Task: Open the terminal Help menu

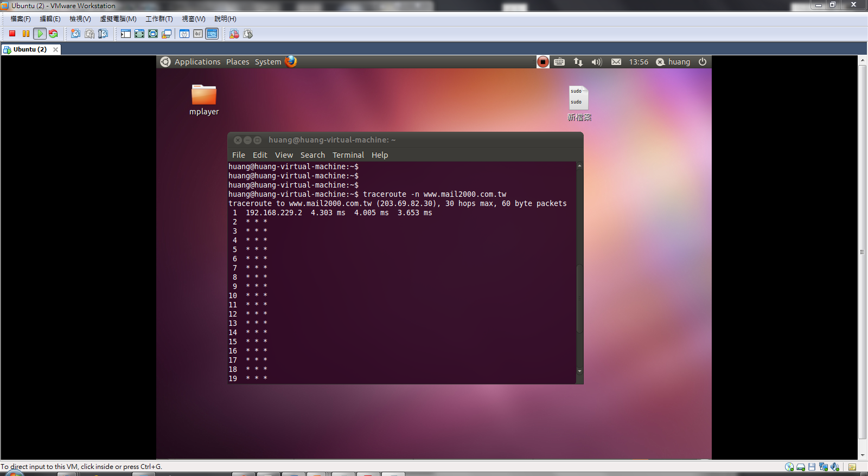Action: click(x=380, y=155)
